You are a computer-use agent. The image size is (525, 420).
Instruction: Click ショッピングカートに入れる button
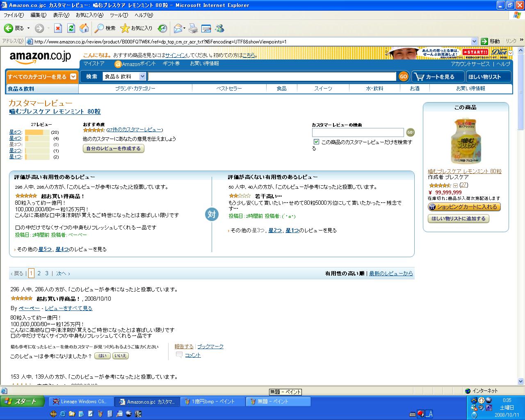(464, 207)
